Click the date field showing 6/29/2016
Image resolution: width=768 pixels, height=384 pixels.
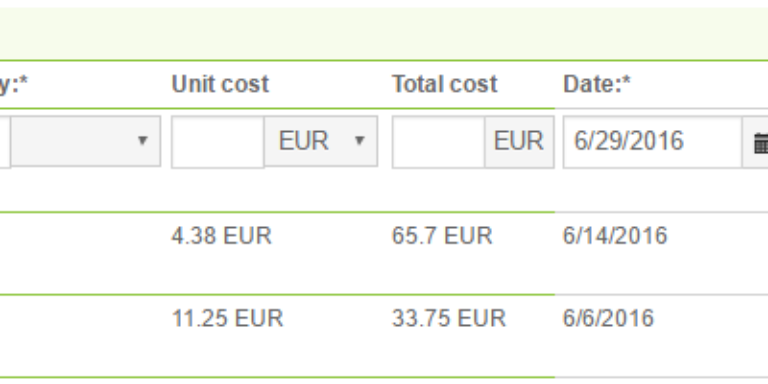pyautogui.click(x=653, y=142)
